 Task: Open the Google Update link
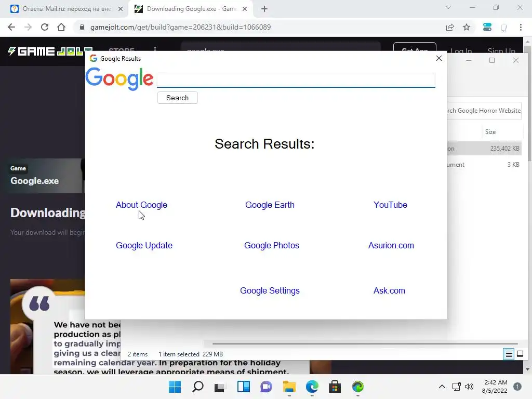[144, 245]
